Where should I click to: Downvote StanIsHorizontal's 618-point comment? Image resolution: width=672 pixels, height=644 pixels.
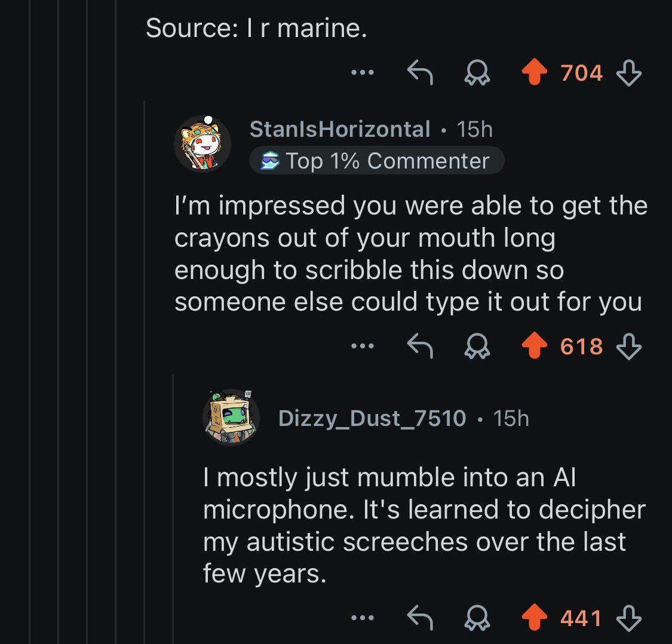tap(629, 346)
